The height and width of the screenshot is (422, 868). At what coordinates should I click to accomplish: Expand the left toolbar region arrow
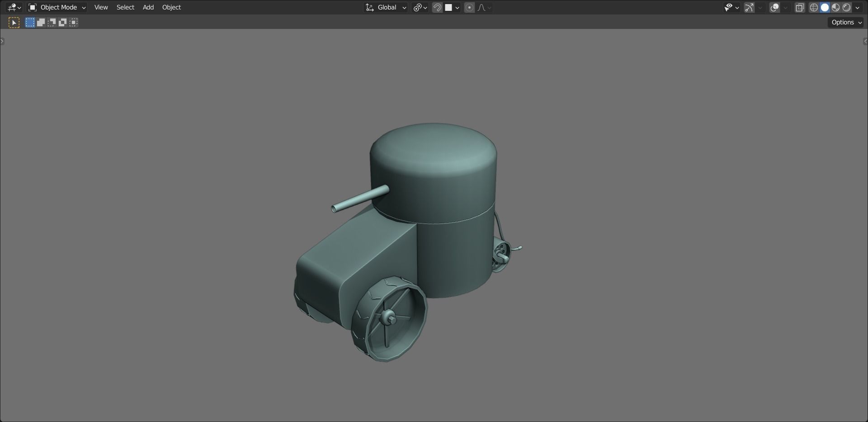click(2, 41)
